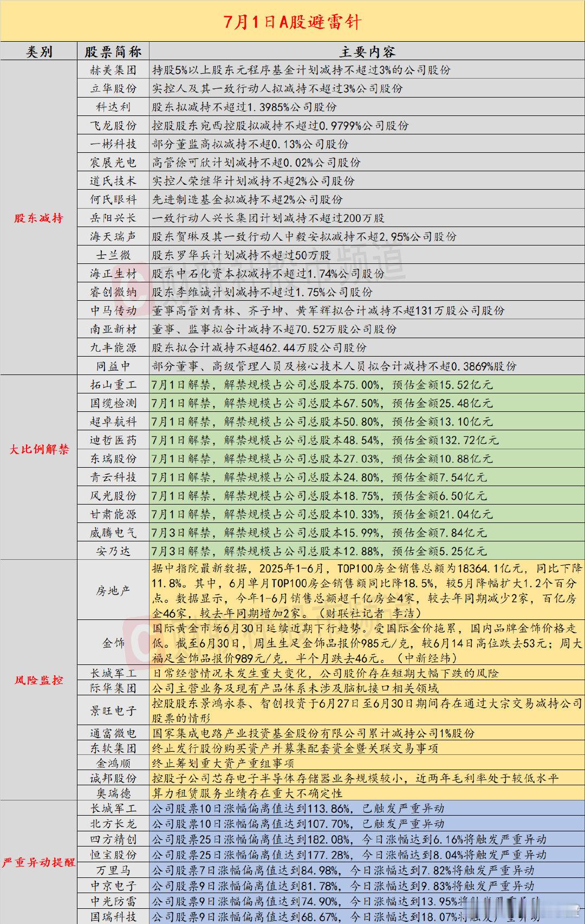This screenshot has width=585, height=924.
Task: Click the '主要内容' column header
Action: (x=367, y=52)
